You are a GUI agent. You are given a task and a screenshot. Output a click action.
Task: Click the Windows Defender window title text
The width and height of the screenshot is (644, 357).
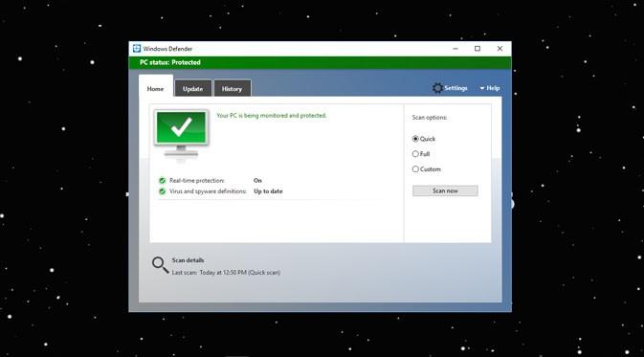click(x=167, y=49)
